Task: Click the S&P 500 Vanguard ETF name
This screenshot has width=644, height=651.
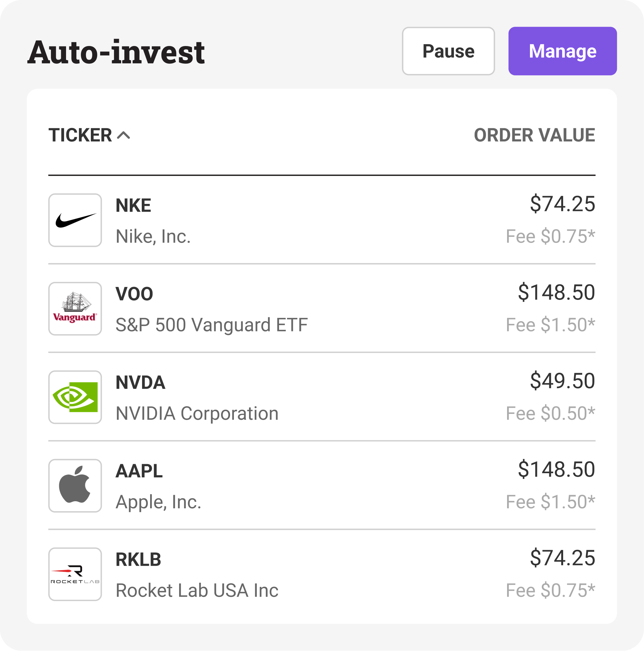Action: (212, 325)
